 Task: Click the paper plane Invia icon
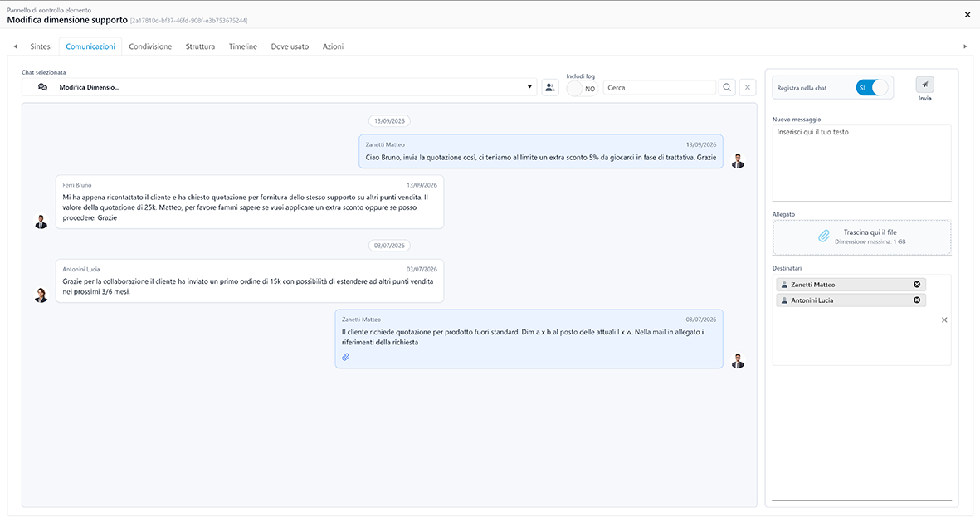pyautogui.click(x=925, y=85)
